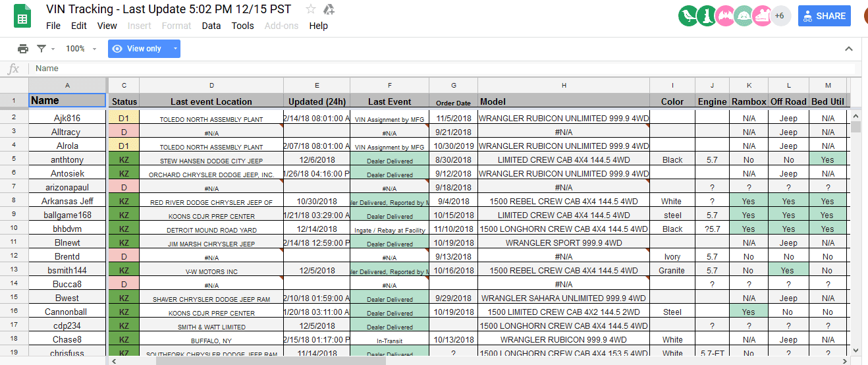
Task: Open the Help menu
Action: pyautogui.click(x=319, y=26)
